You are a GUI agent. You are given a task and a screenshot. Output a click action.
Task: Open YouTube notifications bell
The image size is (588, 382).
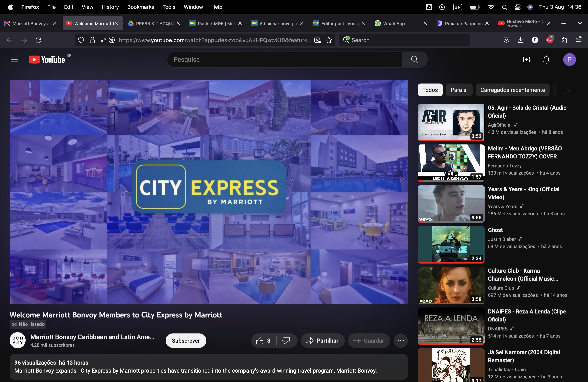click(546, 60)
